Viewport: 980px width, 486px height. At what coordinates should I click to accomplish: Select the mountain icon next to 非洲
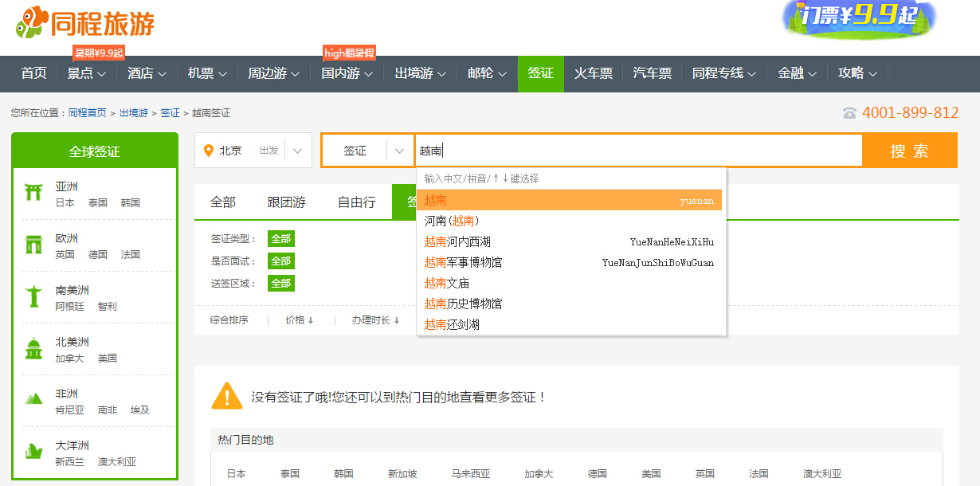point(33,398)
